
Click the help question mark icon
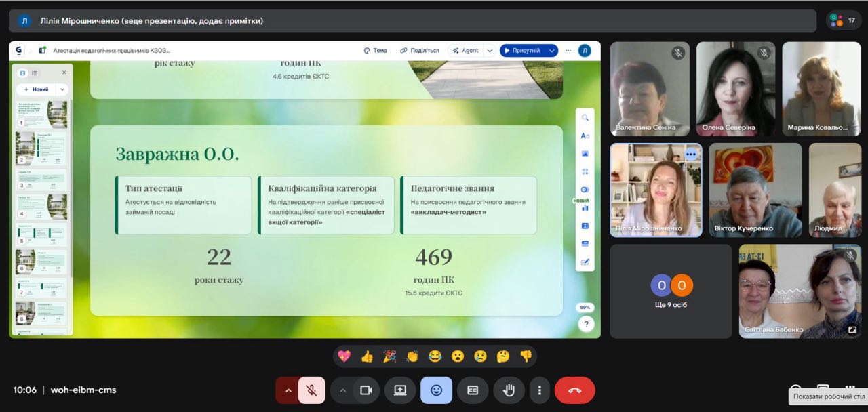(x=585, y=325)
